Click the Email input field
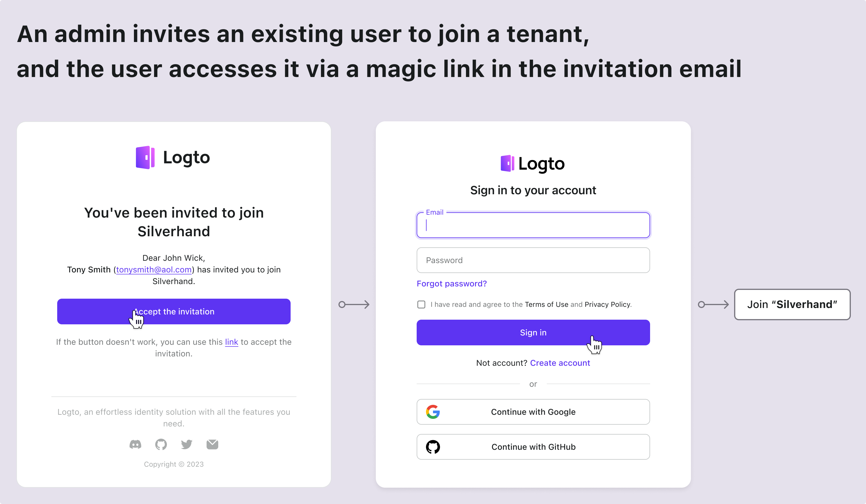 533,224
